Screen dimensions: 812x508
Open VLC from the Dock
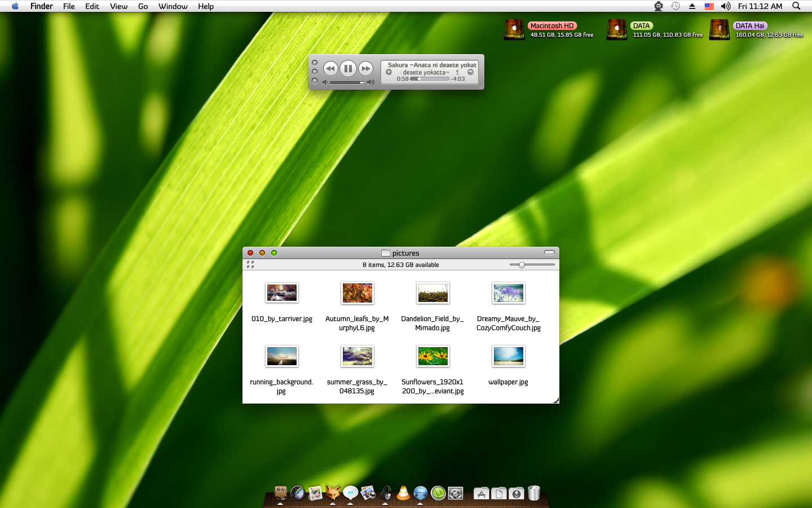click(x=403, y=493)
